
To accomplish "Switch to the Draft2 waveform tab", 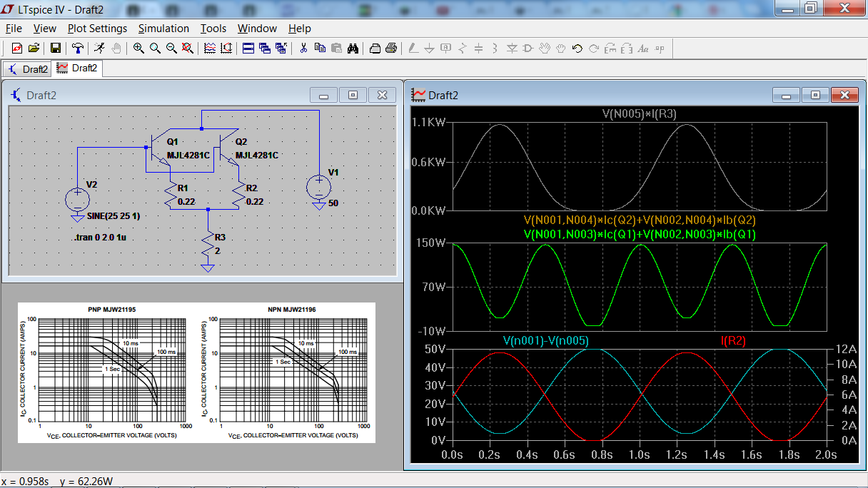I will [x=77, y=68].
